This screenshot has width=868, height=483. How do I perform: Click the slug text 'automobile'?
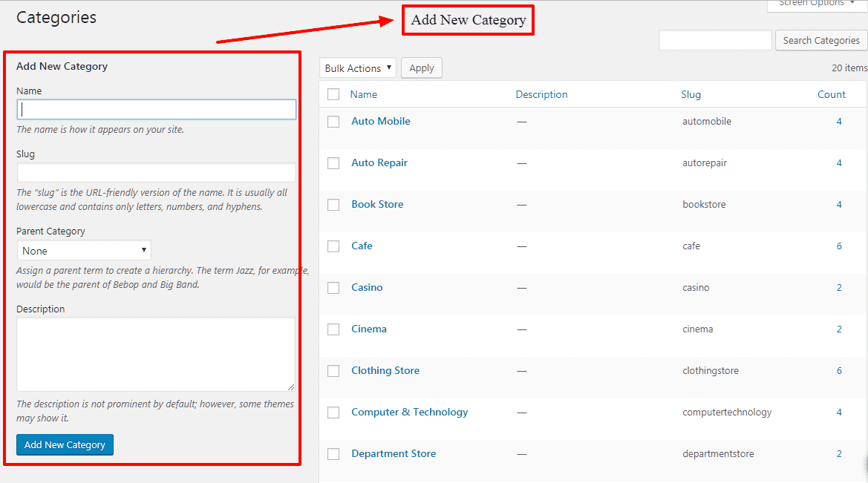[707, 121]
